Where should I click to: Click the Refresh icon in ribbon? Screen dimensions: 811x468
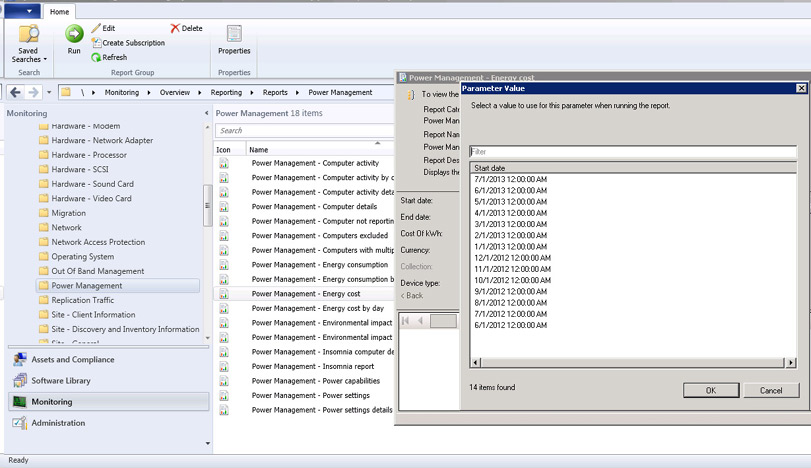point(96,57)
